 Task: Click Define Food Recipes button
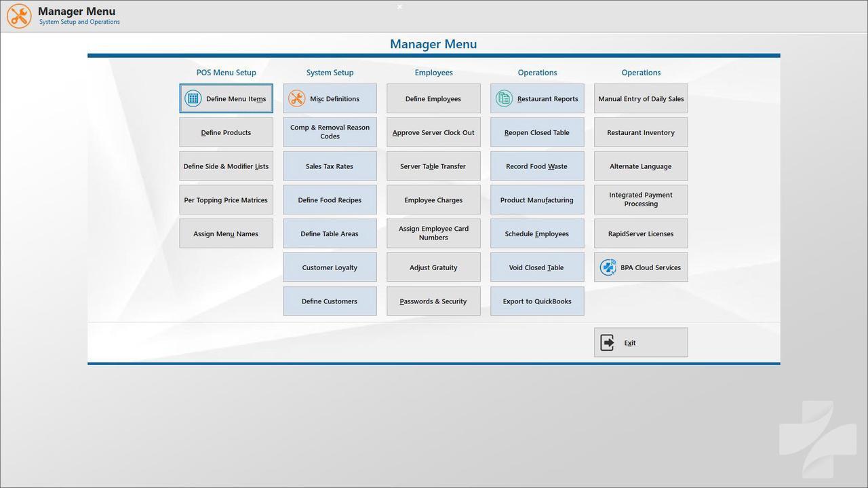click(x=330, y=200)
